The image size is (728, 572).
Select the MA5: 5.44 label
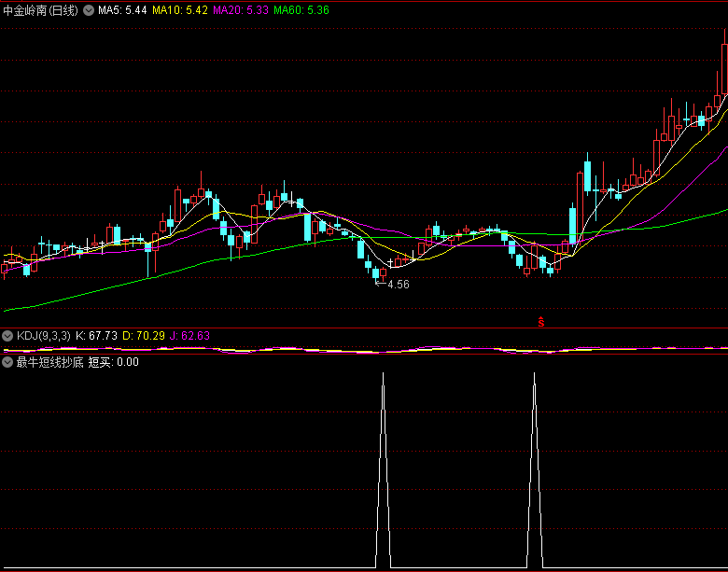[122, 10]
